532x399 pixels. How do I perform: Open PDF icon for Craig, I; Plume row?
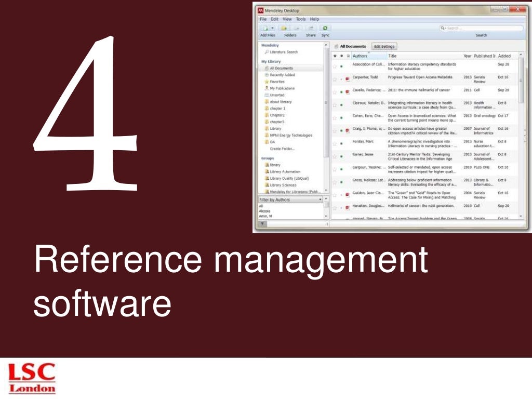[348, 130]
